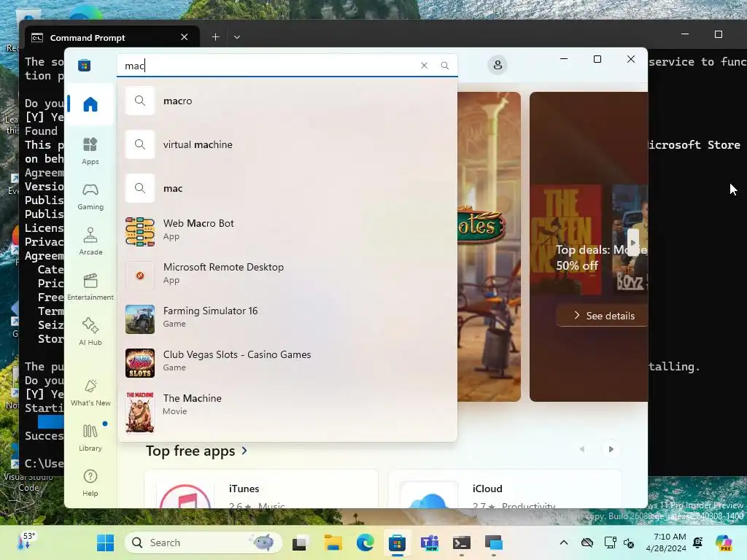Open network and volume quick settings
Image resolution: width=747 pixels, height=560 pixels.
(x=619, y=542)
